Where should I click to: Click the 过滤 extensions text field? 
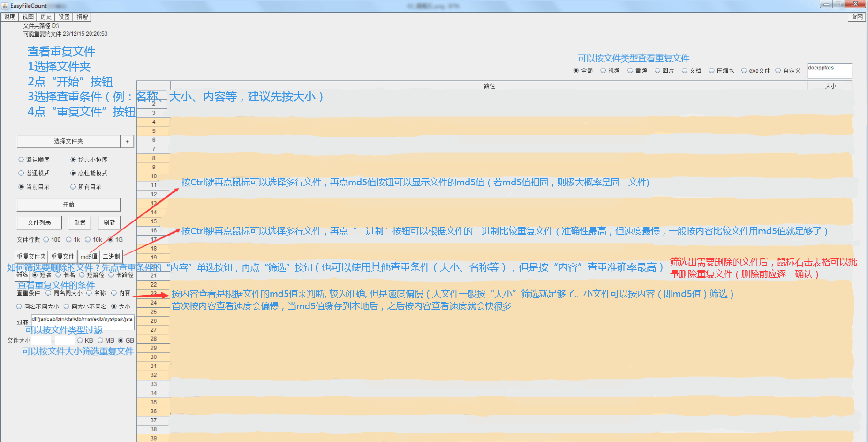(82, 322)
